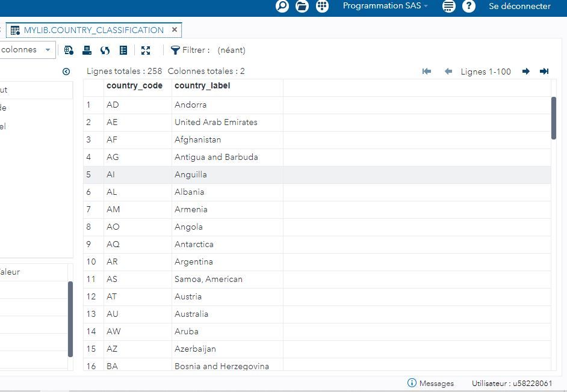This screenshot has width=567, height=392.
Task: Click Se déconnecter to log out
Action: (x=520, y=7)
